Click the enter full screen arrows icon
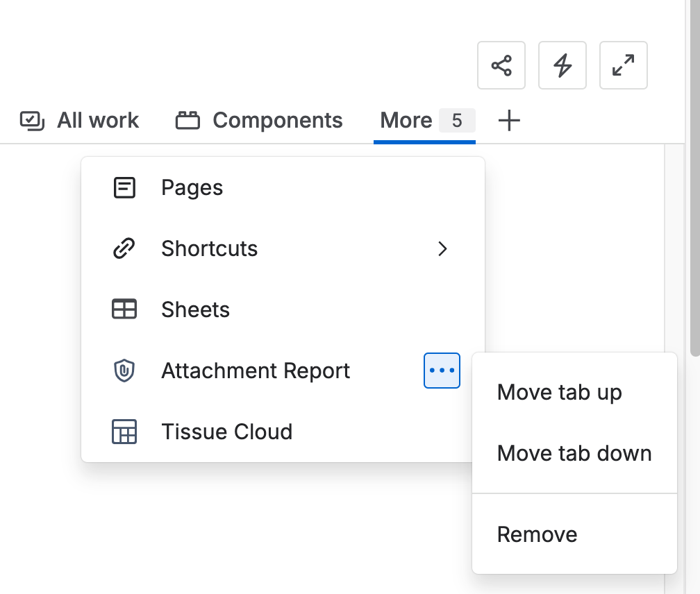 click(x=624, y=66)
